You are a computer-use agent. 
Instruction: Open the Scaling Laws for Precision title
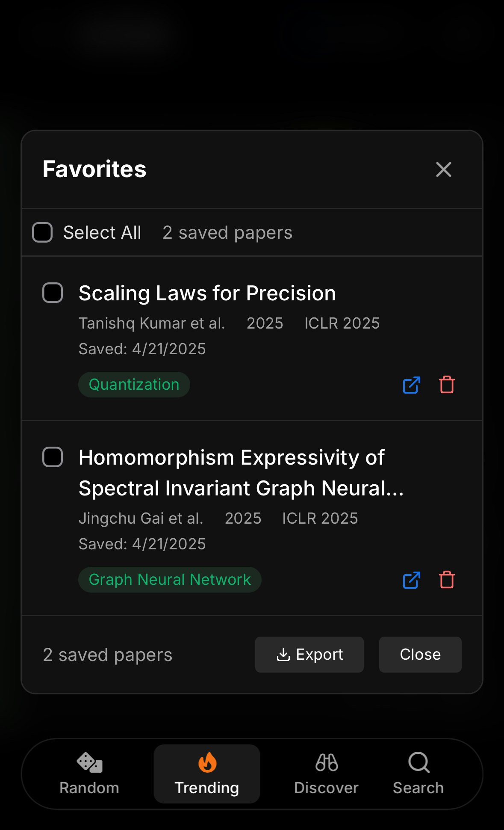coord(207,293)
